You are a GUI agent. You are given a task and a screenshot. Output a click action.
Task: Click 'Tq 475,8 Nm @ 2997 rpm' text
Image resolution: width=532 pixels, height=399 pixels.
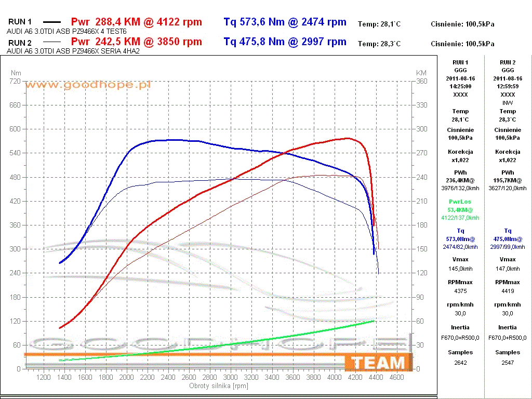(x=285, y=42)
